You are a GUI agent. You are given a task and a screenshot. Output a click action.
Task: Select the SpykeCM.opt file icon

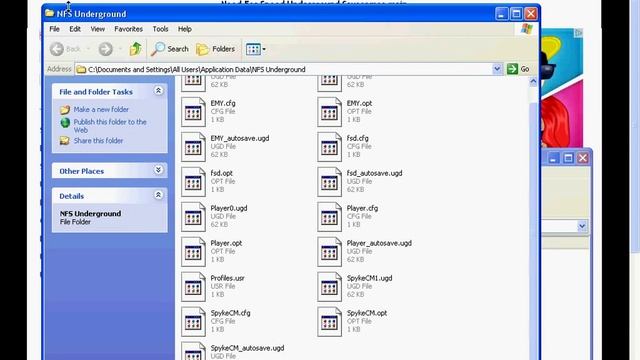329,322
